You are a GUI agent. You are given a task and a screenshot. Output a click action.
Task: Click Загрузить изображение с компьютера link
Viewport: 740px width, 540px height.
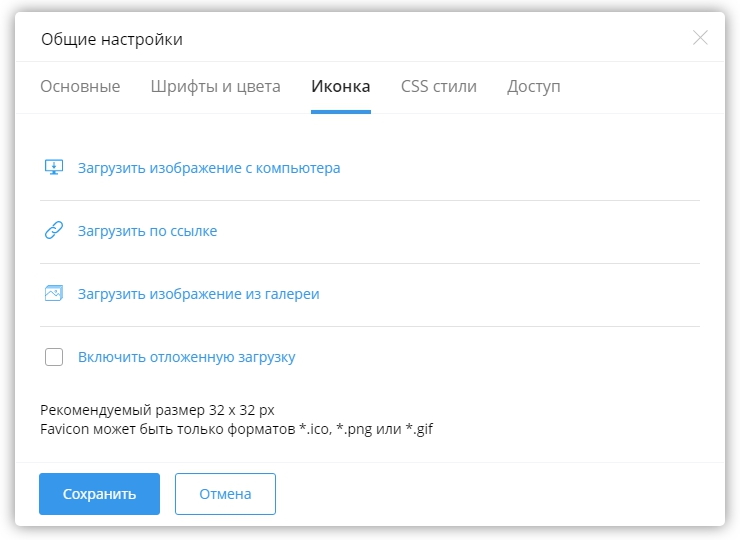[209, 168]
